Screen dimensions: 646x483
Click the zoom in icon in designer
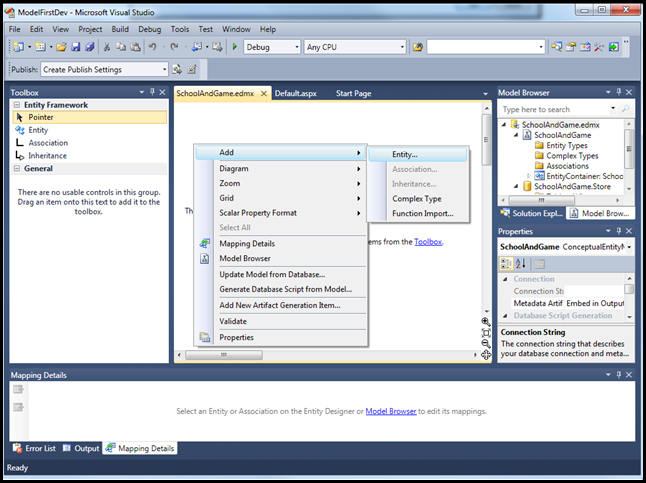(x=486, y=320)
